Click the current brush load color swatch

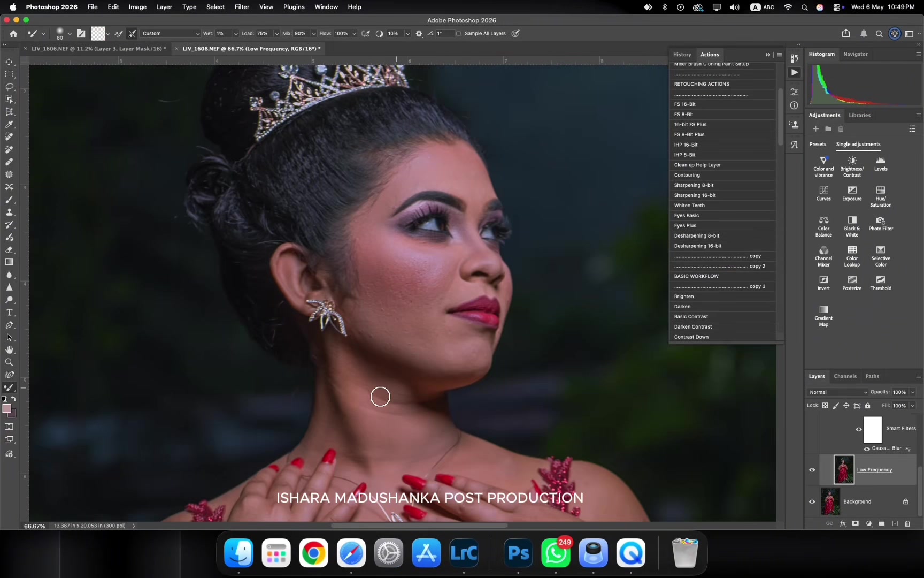pos(98,33)
